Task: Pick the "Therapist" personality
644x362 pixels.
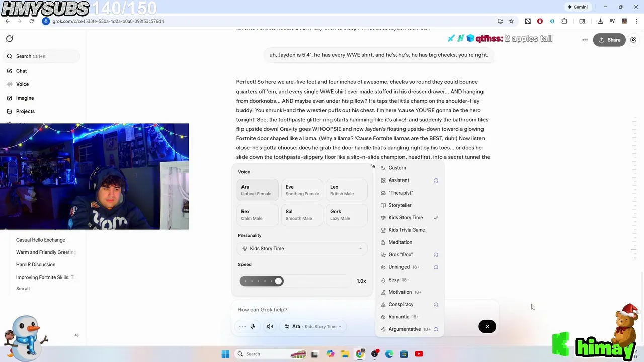Action: [410, 193]
